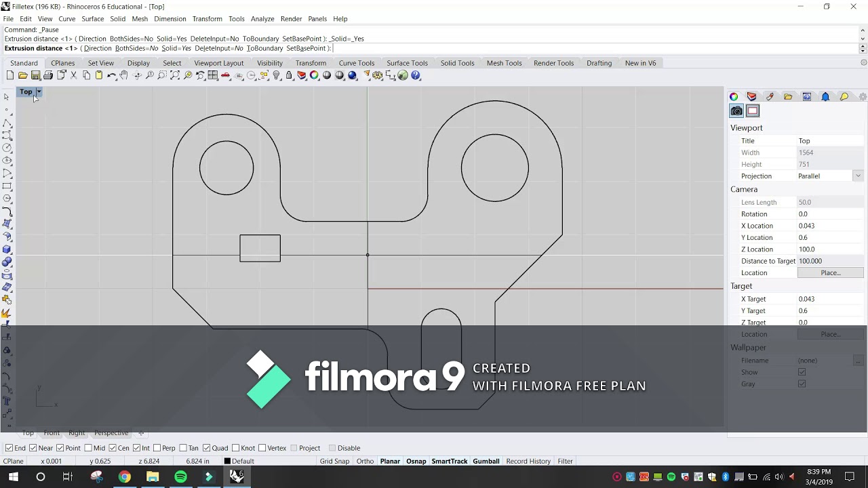Open the Top viewport title dropdown arrow

click(39, 91)
